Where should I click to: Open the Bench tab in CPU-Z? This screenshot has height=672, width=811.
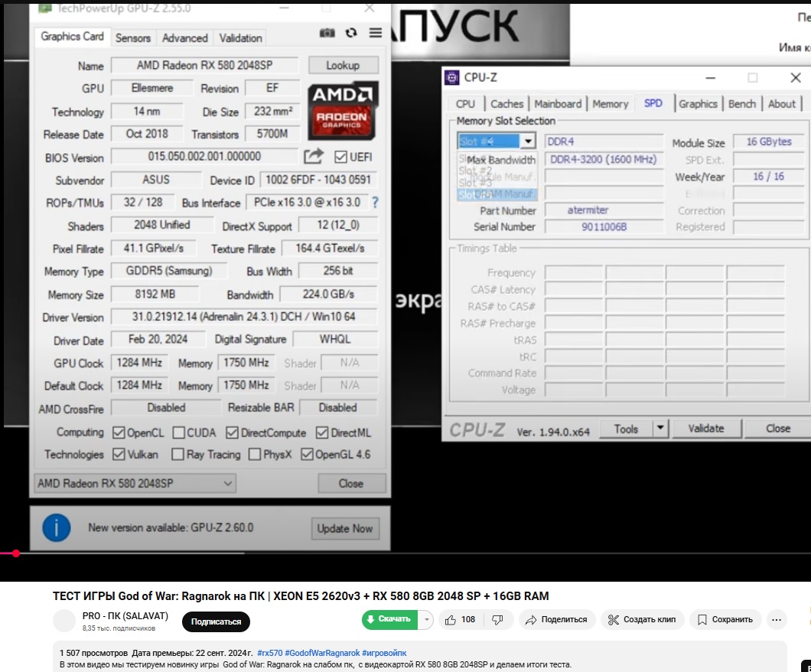742,104
